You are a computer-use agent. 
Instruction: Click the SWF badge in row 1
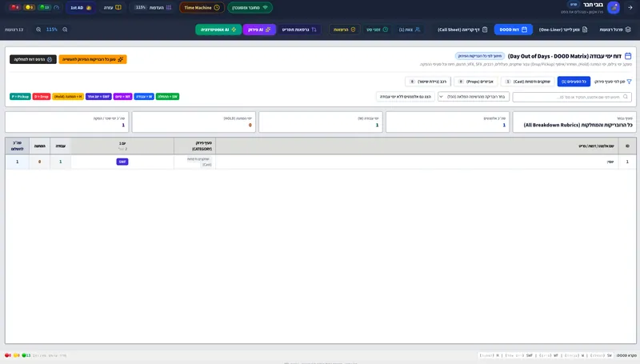122,162
